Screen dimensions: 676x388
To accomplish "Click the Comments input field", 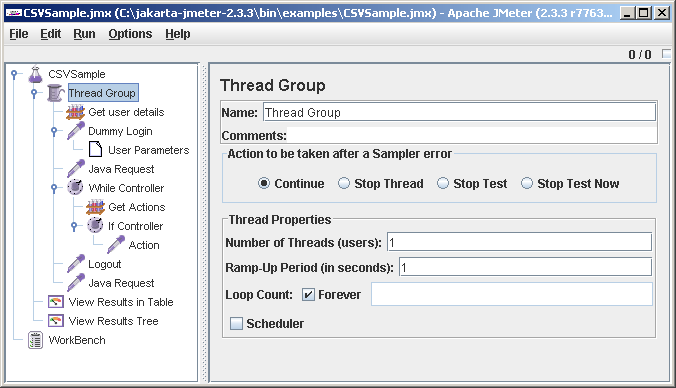I will [472, 135].
